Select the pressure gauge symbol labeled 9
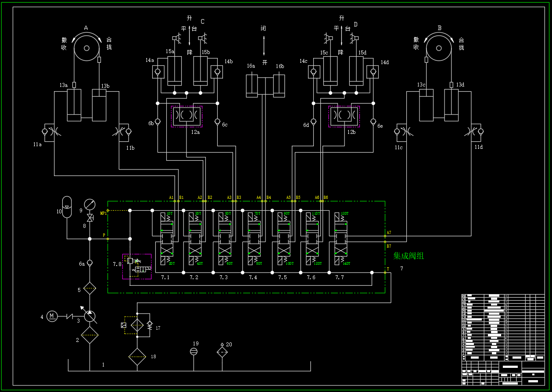Image resolution: width=552 pixels, height=392 pixels. click(x=90, y=204)
